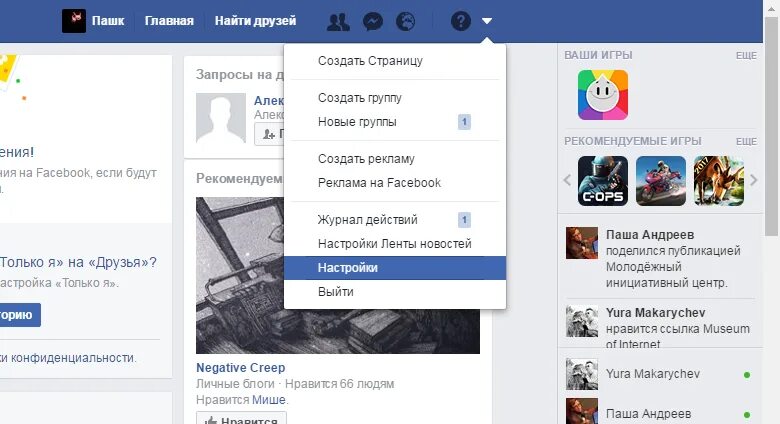Screen dimensions: 780x424
Task: Click the blue privacy category button
Action: point(20,315)
